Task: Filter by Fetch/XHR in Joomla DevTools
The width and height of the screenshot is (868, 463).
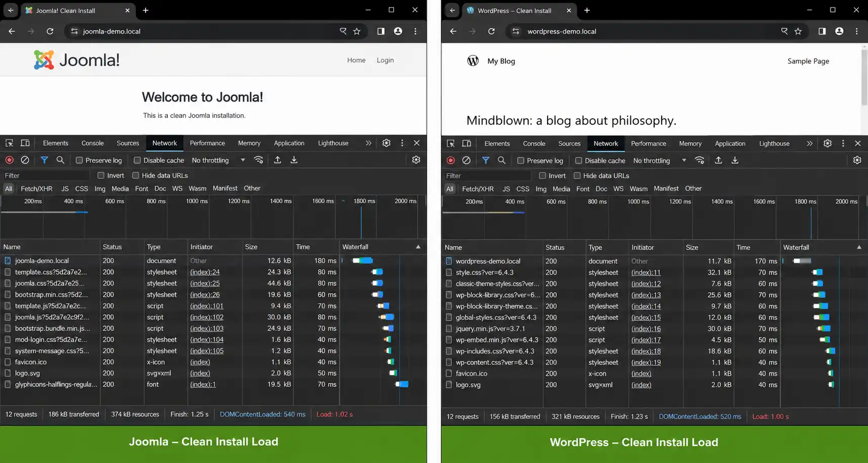Action: [36, 189]
